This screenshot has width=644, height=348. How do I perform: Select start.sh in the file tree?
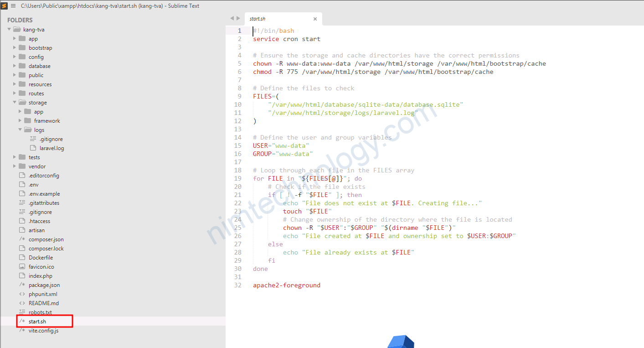37,322
